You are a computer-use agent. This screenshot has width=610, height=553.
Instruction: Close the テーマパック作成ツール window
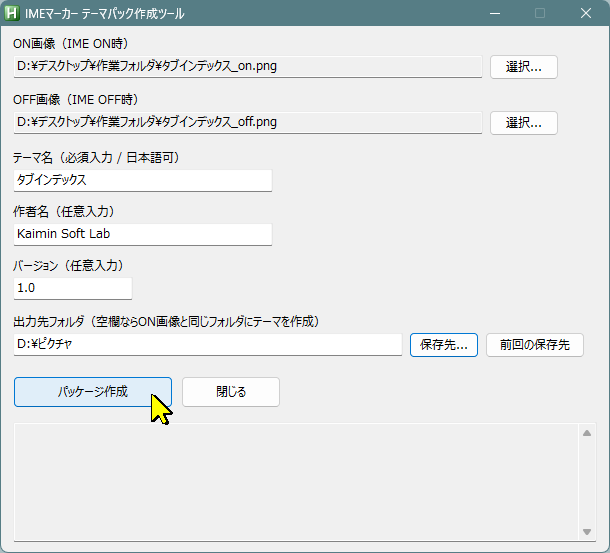coord(586,13)
